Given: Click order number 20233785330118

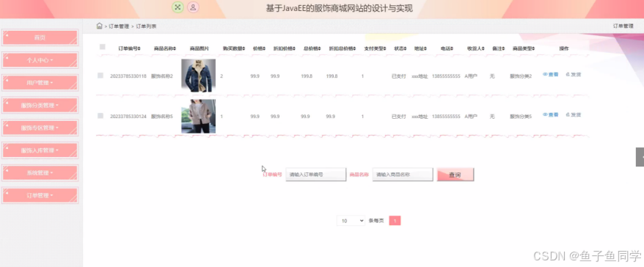Looking at the screenshot, I should [128, 76].
